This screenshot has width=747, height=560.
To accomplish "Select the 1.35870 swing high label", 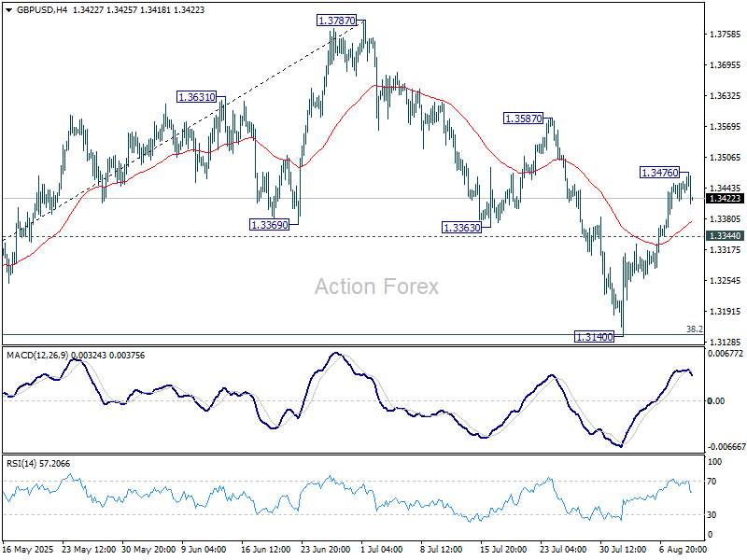I will tap(523, 119).
